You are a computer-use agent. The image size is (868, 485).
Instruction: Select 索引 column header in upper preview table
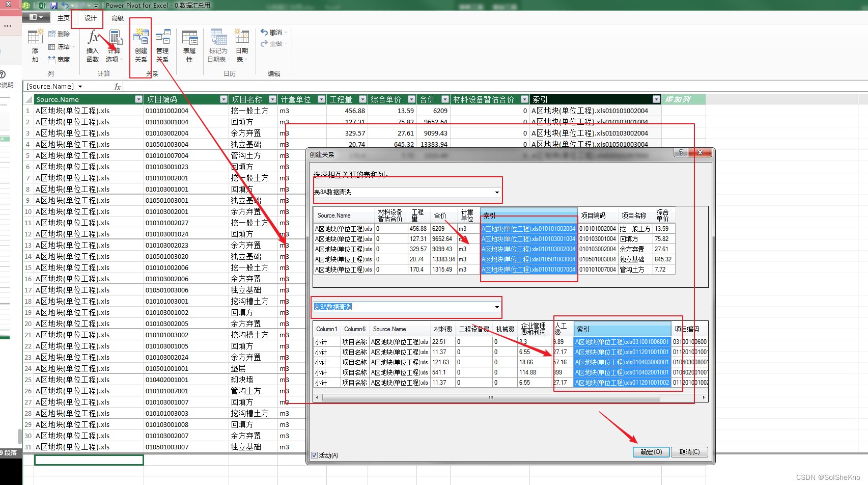[528, 215]
